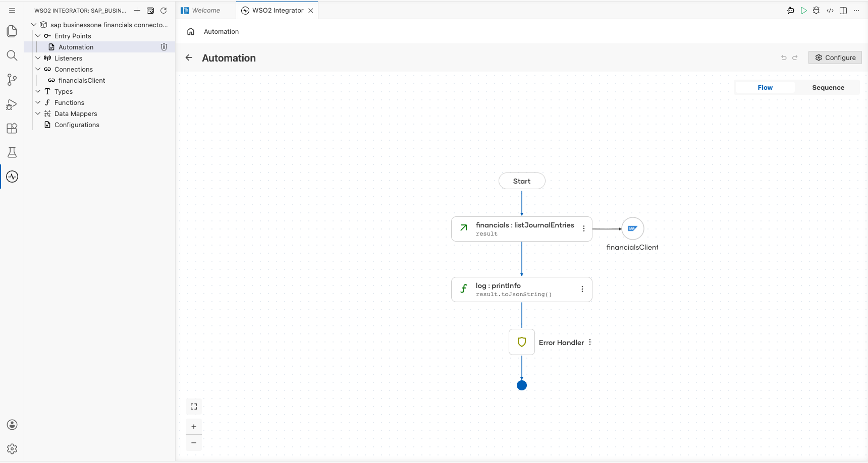This screenshot has width=868, height=463.
Task: Switch to the Welcome tab
Action: click(x=206, y=10)
